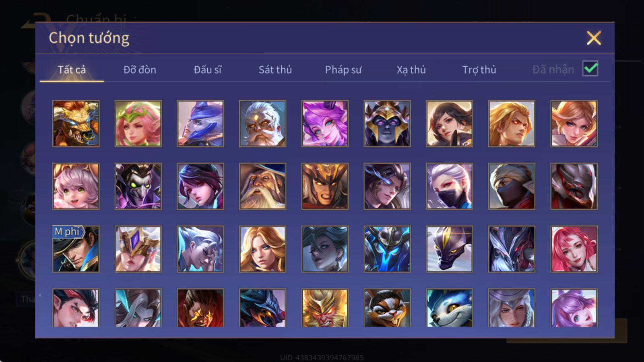Select the golden monkey king hero portrait
The width and height of the screenshot is (644, 362).
coord(325,308)
